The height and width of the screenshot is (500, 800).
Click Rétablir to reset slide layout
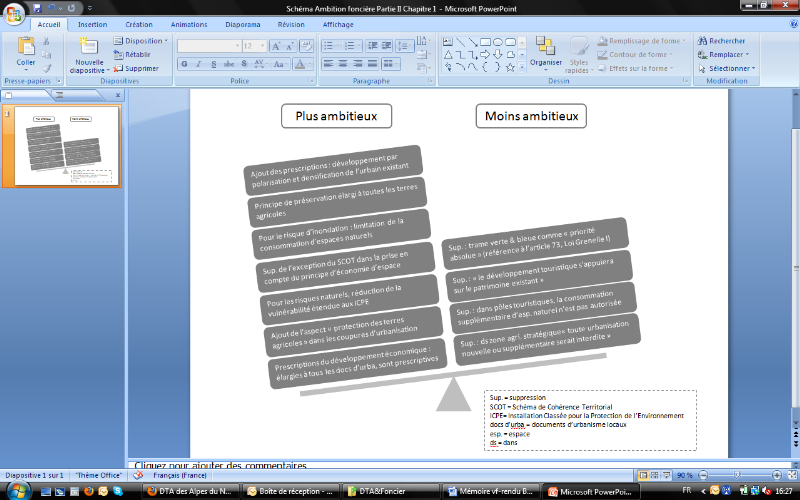tap(136, 55)
